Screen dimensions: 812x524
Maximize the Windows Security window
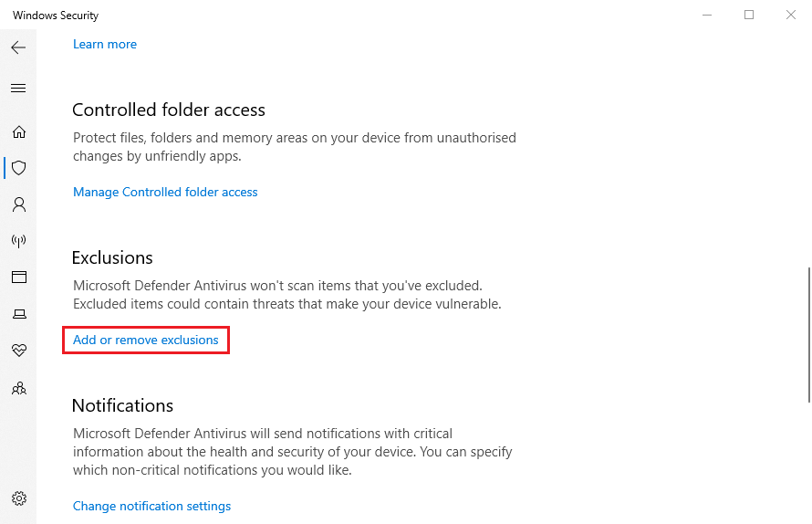749,15
